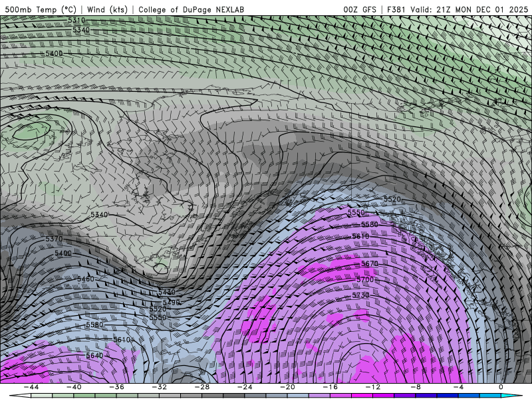Viewport: 532px width, 399px height.
Task: Select the -40 temperature scale label
Action: pos(74,387)
